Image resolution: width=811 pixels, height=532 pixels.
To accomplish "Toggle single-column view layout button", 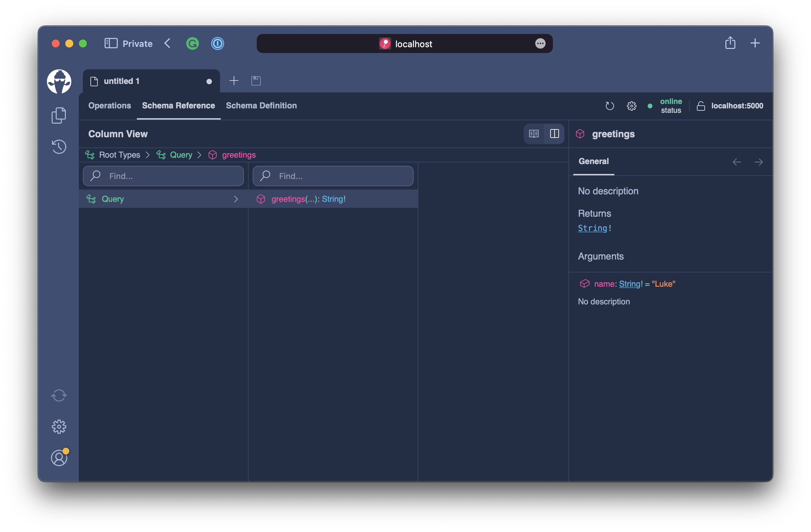I will click(533, 134).
